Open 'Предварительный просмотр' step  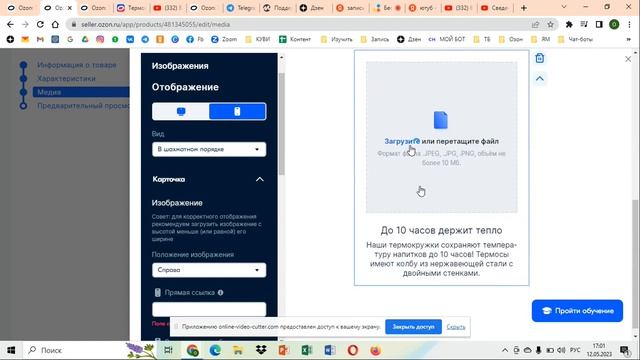pyautogui.click(x=83, y=106)
